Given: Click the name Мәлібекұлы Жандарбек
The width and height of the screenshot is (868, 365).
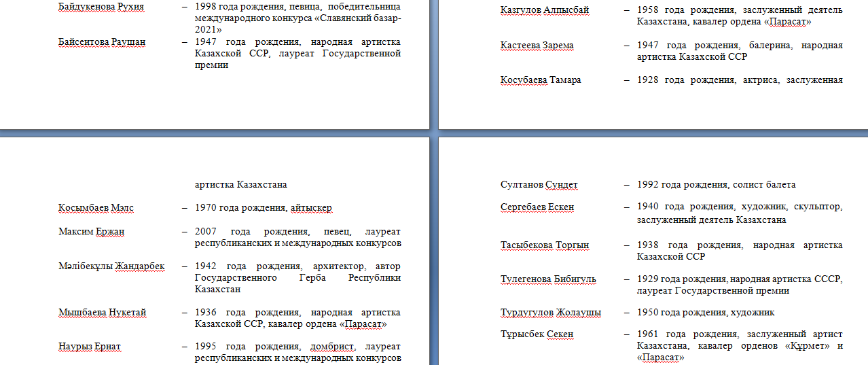Looking at the screenshot, I should (x=111, y=266).
